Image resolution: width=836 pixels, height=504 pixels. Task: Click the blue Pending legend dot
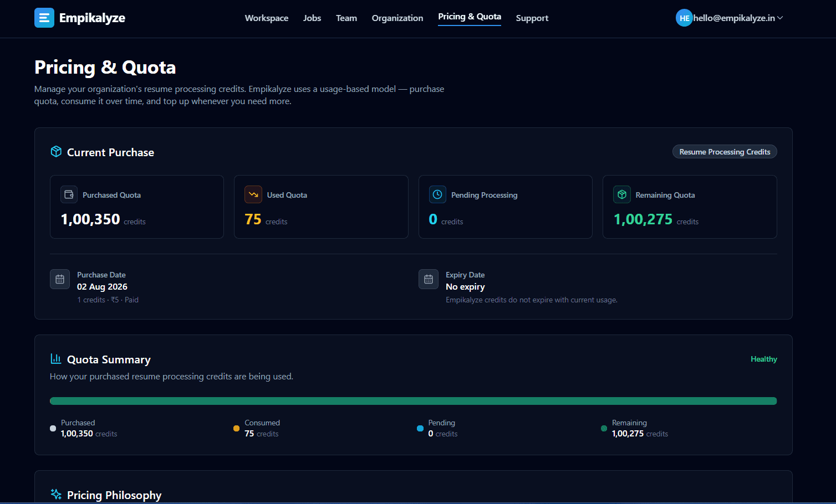point(420,428)
